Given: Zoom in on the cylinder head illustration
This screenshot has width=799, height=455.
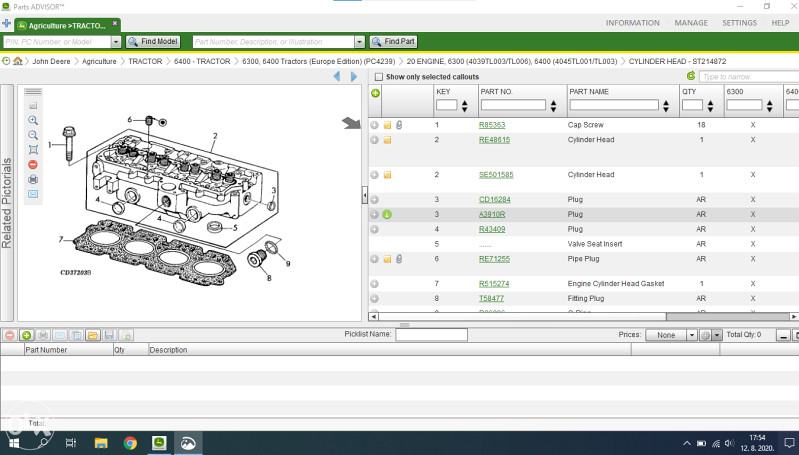Looking at the screenshot, I should click(x=33, y=120).
